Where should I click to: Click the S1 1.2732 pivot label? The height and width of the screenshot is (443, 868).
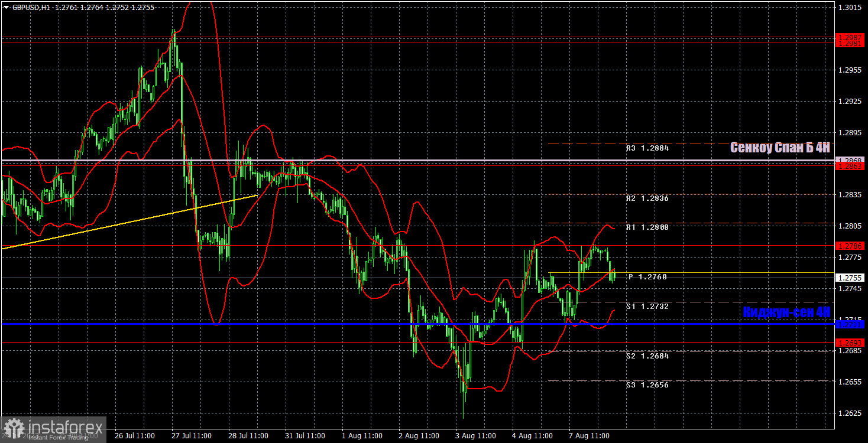647,307
